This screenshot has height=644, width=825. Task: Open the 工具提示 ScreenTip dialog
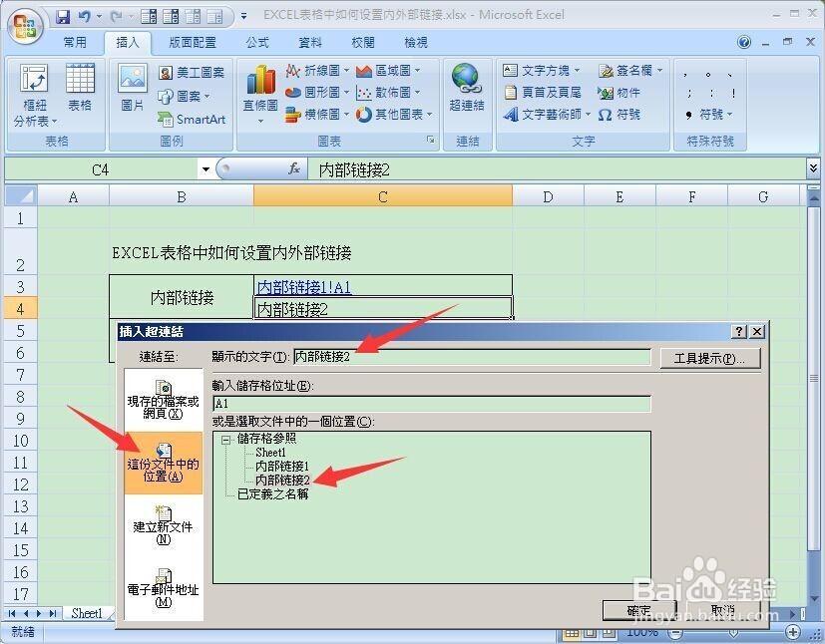[x=710, y=357]
